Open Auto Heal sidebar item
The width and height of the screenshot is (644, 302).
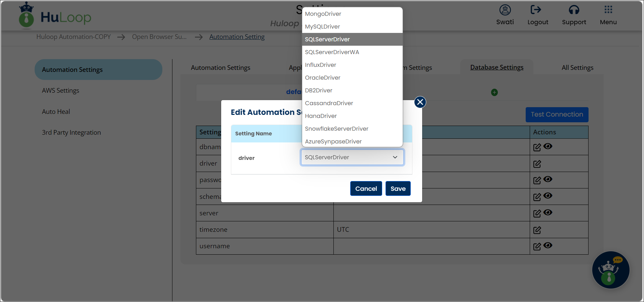pos(56,112)
